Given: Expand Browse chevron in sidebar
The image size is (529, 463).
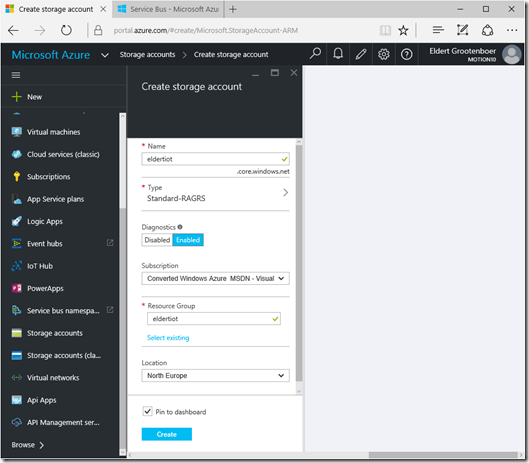Looking at the screenshot, I should tap(41, 445).
